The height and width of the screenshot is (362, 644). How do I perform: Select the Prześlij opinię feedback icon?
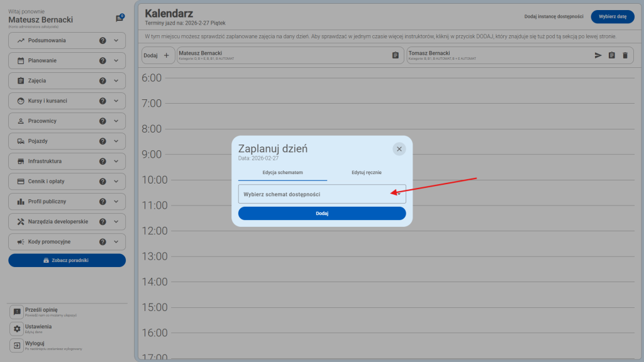[x=16, y=312]
